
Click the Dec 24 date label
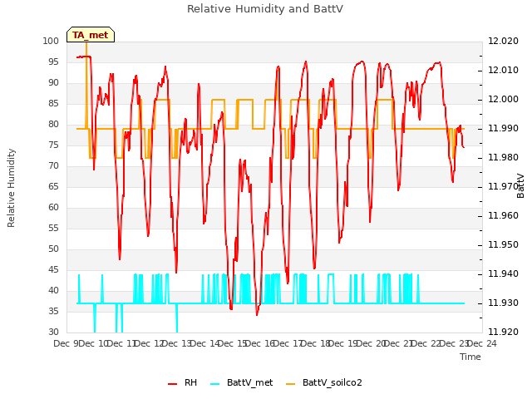point(482,343)
